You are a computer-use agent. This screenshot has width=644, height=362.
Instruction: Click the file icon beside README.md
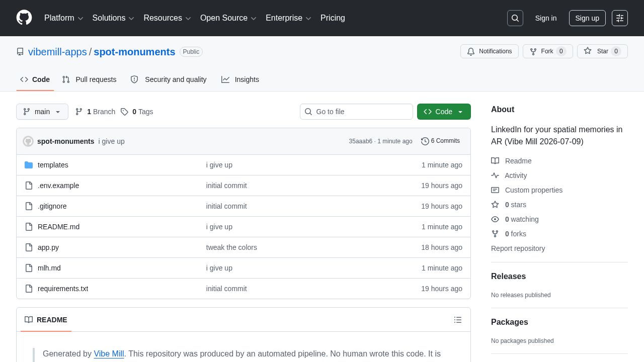click(x=29, y=227)
